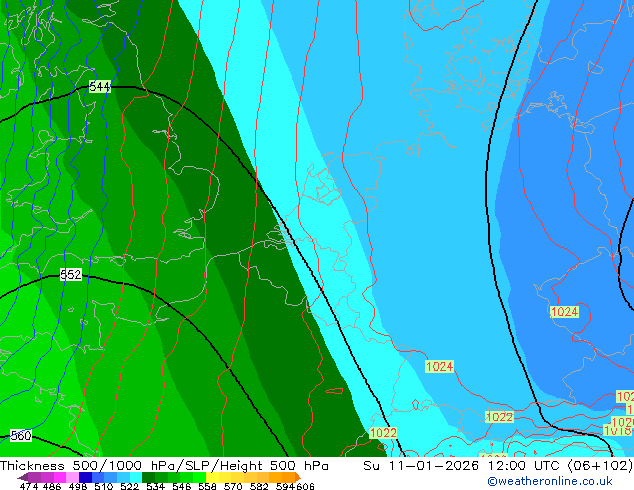
Task: Click the legend value 546
Action: [x=182, y=486]
